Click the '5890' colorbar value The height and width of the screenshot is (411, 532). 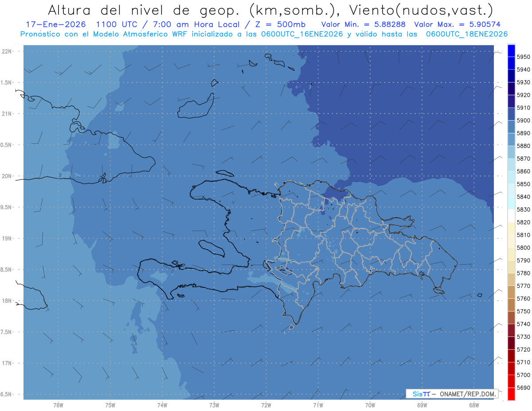tap(523, 133)
